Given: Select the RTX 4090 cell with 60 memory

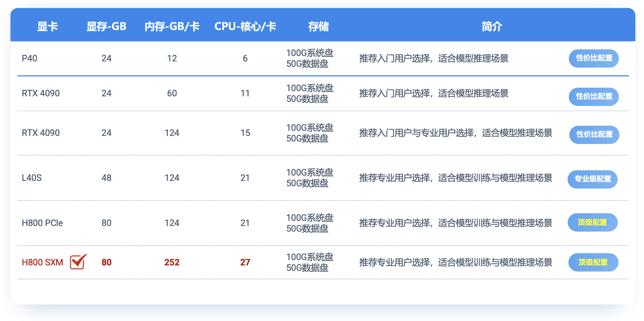Looking at the screenshot, I should coord(41,93).
